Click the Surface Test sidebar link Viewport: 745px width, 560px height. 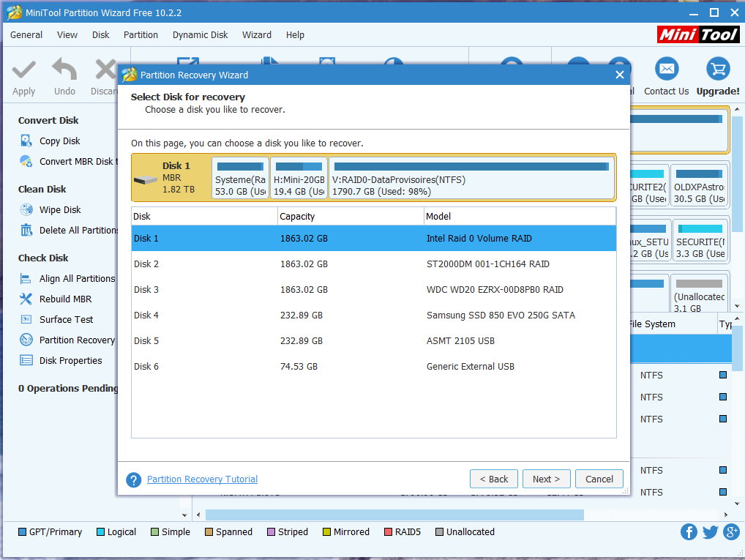[67, 319]
